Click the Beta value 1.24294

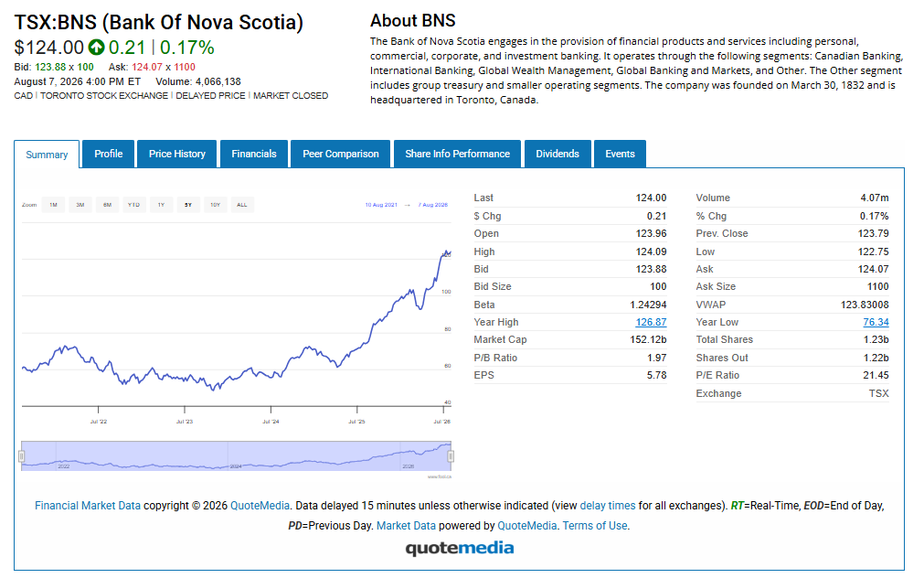pos(648,305)
